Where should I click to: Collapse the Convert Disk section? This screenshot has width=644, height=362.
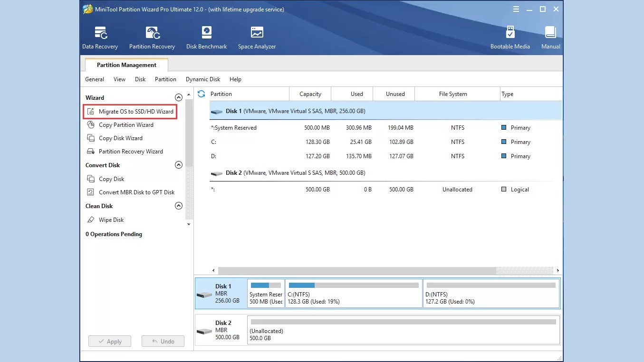click(179, 165)
